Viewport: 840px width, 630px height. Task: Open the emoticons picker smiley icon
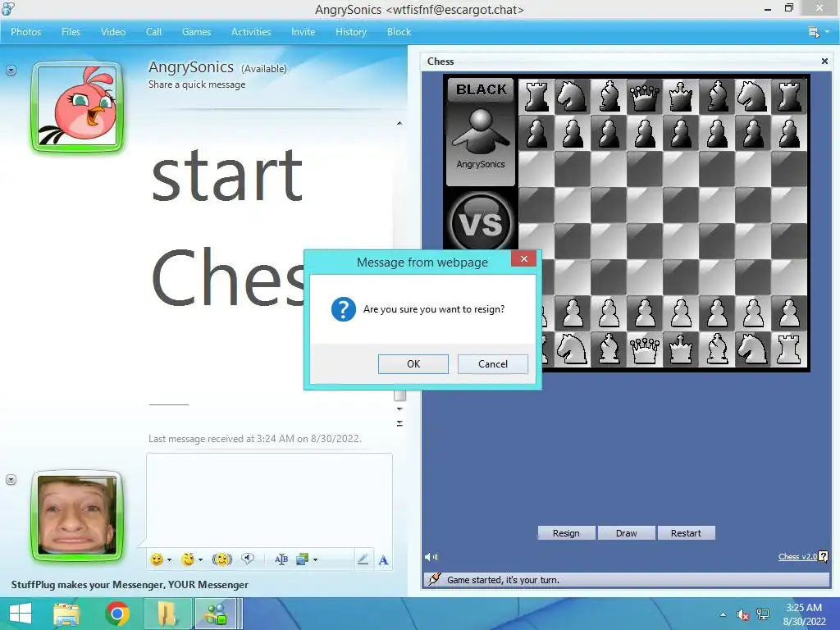(x=157, y=559)
